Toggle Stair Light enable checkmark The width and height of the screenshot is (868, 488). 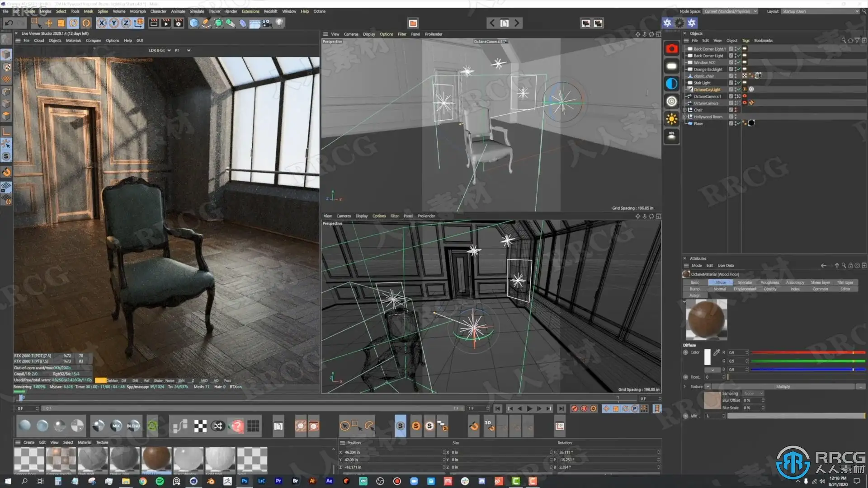[738, 83]
